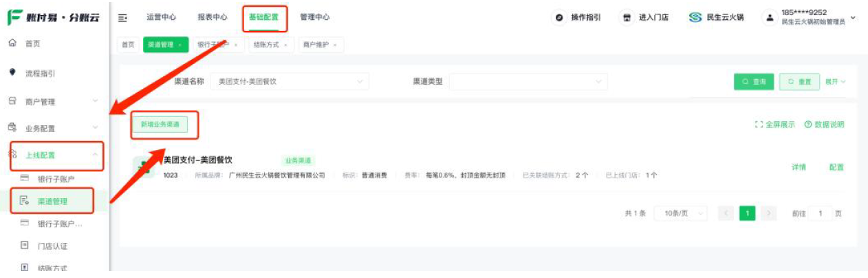Click 新增业务渠道 button

[160, 125]
